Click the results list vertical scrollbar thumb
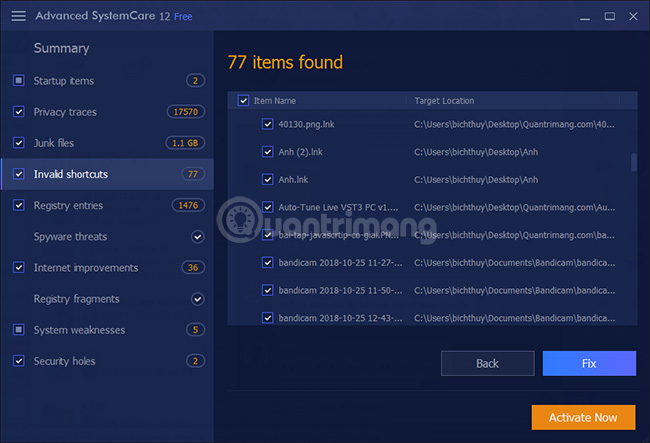 (x=633, y=162)
